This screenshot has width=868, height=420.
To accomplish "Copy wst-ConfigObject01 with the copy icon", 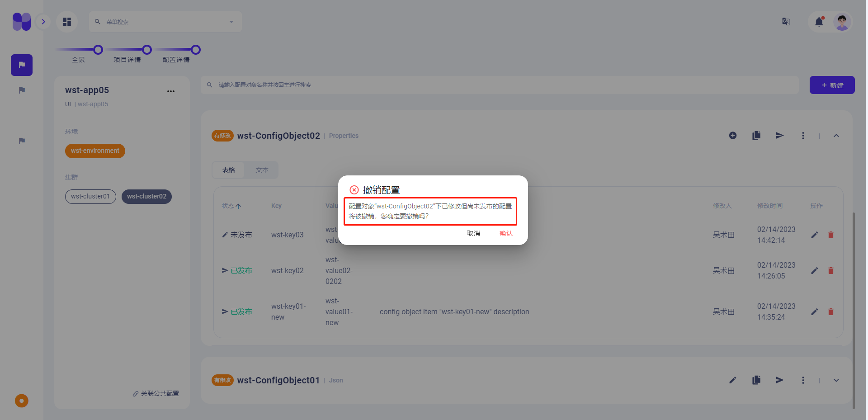I will click(x=756, y=380).
